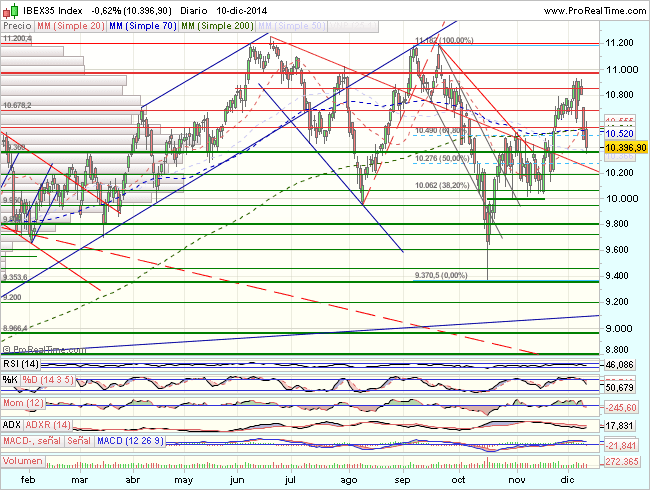
Task: Click the oct month label on time axis
Action: pos(458,480)
